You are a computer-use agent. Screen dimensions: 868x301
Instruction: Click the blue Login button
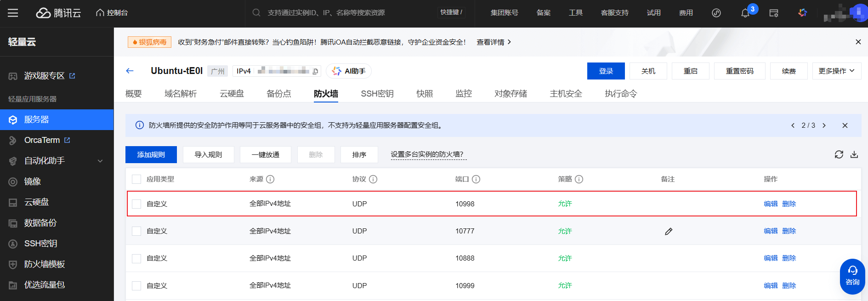[x=606, y=71]
